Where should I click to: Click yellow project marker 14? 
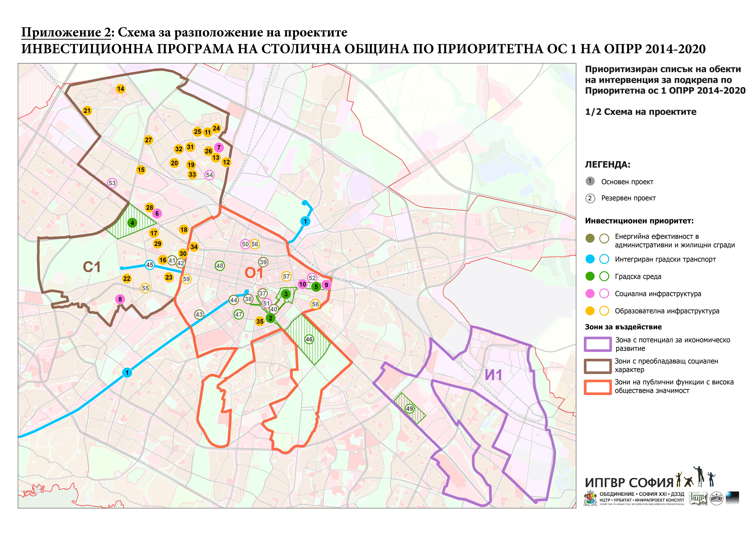point(121,89)
